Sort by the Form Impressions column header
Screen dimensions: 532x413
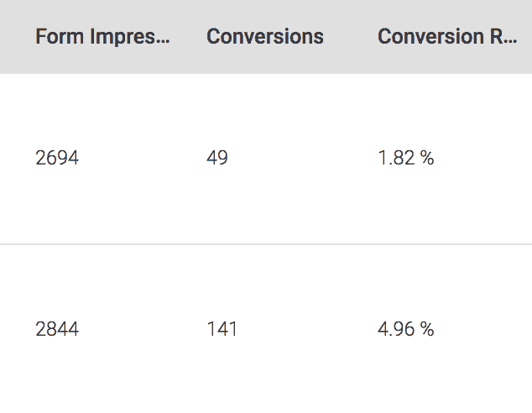coord(102,37)
